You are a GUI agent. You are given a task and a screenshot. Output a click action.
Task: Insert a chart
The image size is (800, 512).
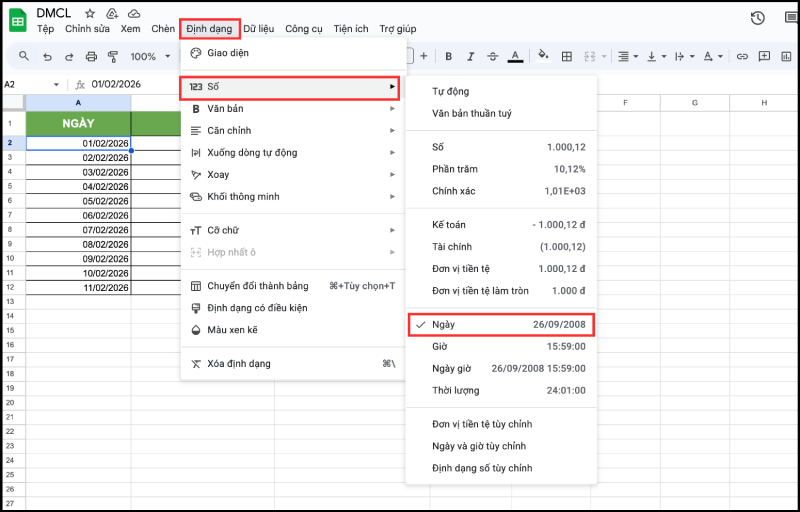(786, 57)
